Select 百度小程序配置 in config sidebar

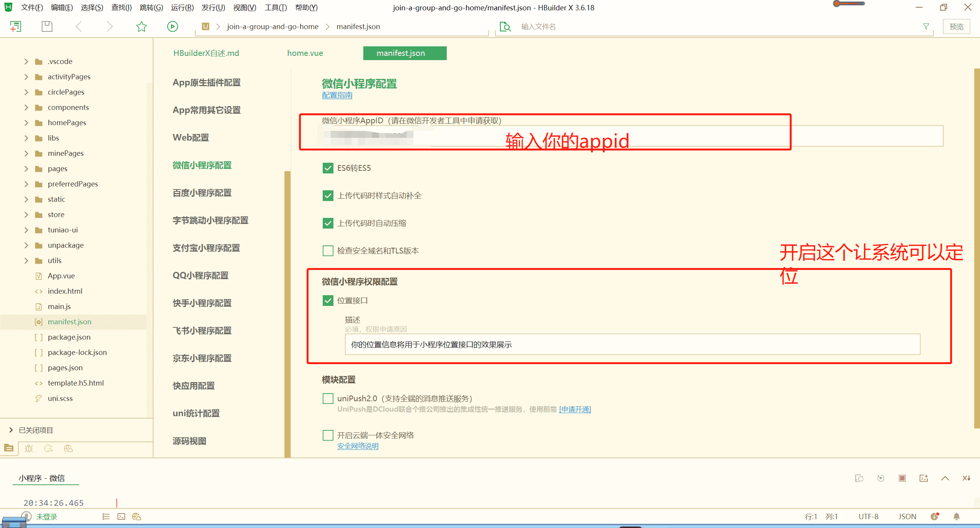(x=202, y=193)
